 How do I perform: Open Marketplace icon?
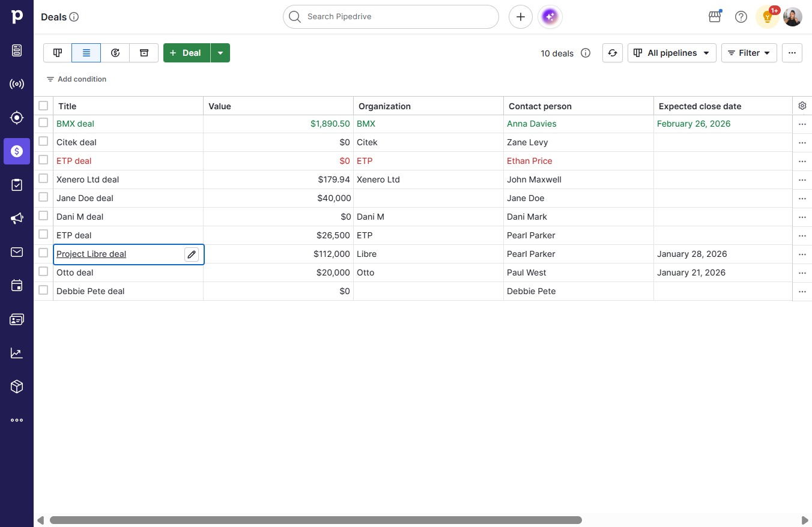pyautogui.click(x=715, y=17)
